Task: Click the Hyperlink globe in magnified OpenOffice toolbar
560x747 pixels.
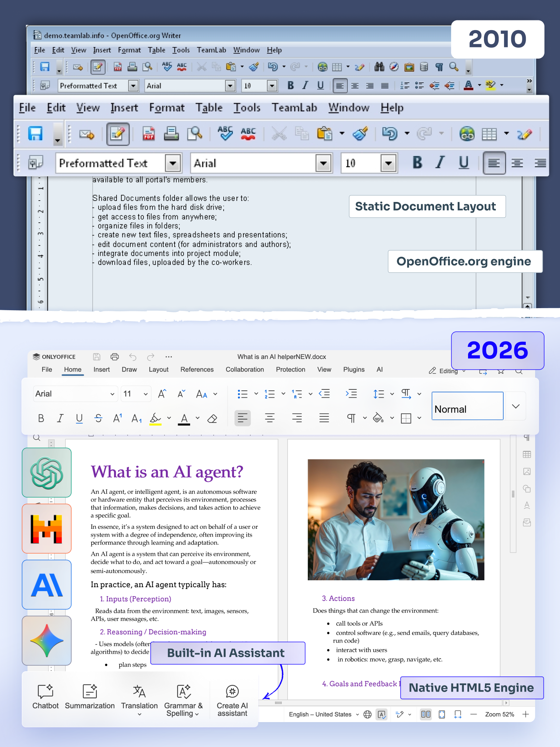Action: pos(467,134)
